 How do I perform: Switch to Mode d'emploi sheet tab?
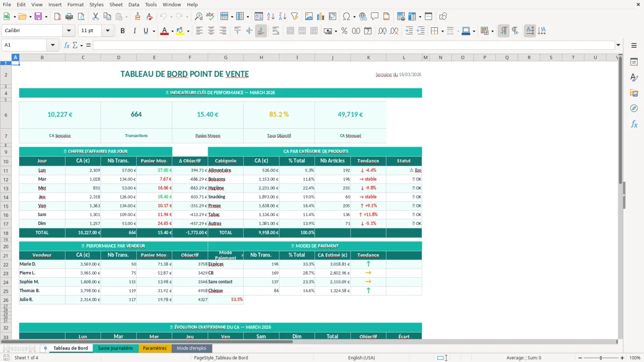tap(192, 348)
